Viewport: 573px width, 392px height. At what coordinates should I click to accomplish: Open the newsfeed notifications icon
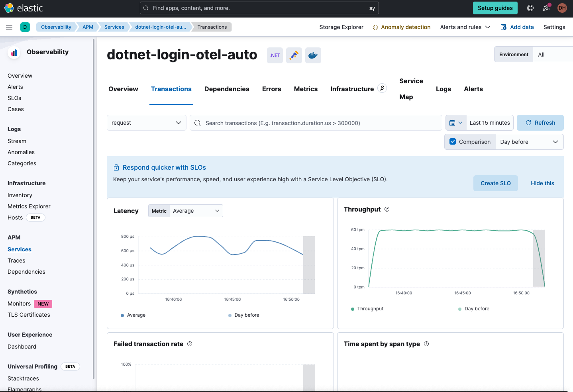click(546, 8)
